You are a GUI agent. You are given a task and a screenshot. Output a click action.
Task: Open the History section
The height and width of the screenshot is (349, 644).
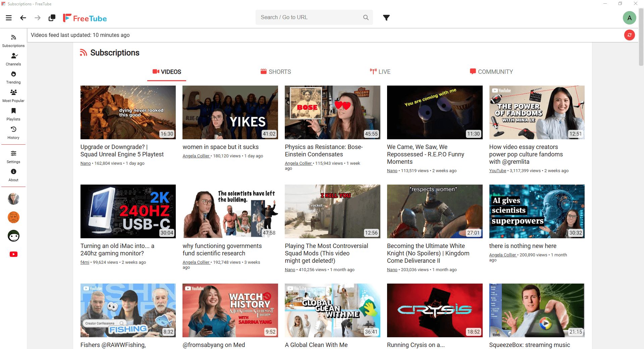click(13, 132)
